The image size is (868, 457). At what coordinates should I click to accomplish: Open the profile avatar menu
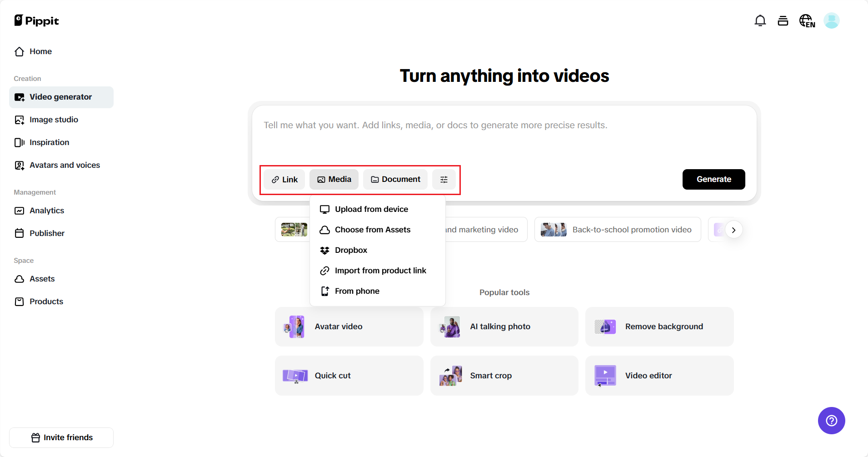coord(831,20)
